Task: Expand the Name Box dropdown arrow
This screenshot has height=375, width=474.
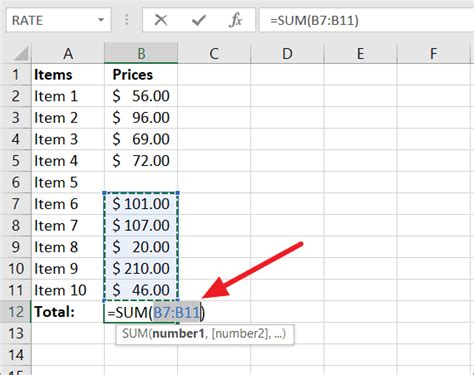Action: (x=101, y=20)
